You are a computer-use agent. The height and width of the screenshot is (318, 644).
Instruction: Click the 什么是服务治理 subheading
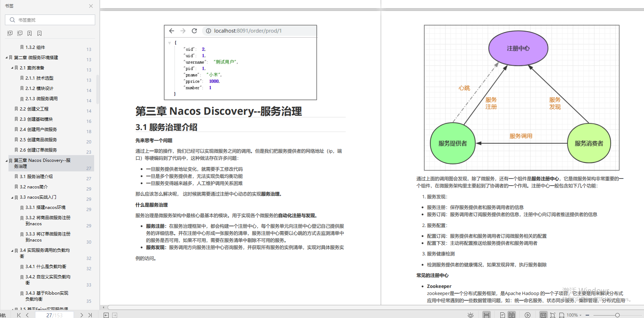tap(151, 205)
